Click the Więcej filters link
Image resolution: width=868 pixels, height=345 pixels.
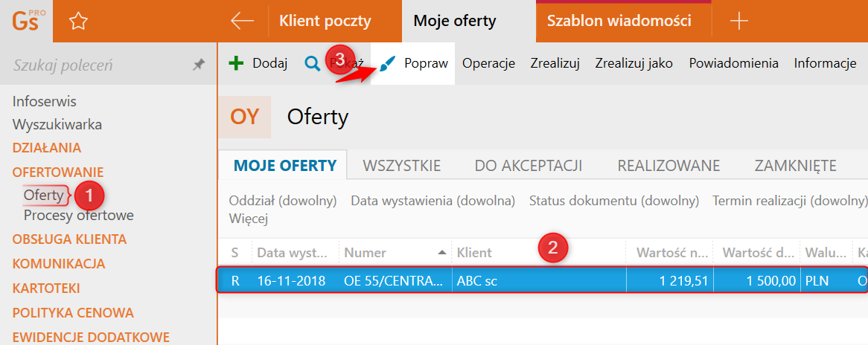[x=248, y=219]
